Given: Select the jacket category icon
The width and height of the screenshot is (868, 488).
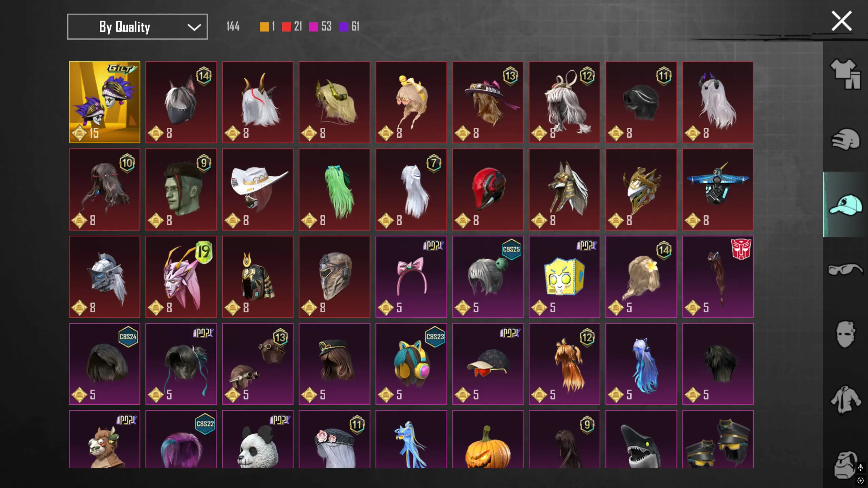Looking at the screenshot, I should pos(845,400).
